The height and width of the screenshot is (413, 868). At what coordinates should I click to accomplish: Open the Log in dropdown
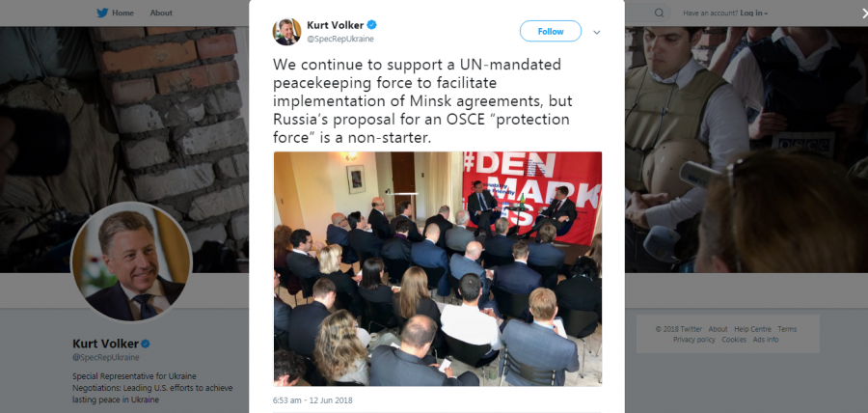tap(754, 14)
